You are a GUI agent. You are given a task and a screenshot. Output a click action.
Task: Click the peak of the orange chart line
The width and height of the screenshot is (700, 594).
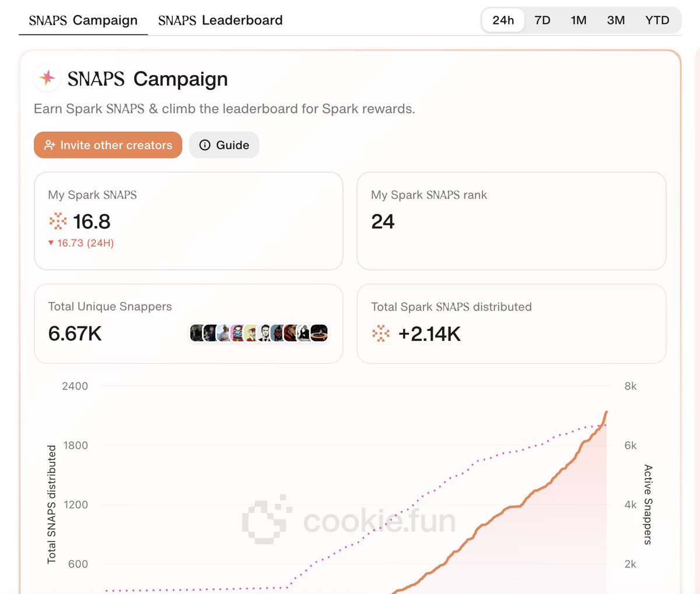607,412
